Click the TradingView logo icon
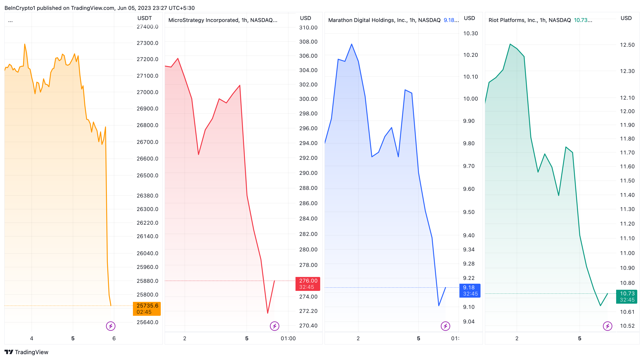Screen dimensions: 644x360 [x=9, y=352]
